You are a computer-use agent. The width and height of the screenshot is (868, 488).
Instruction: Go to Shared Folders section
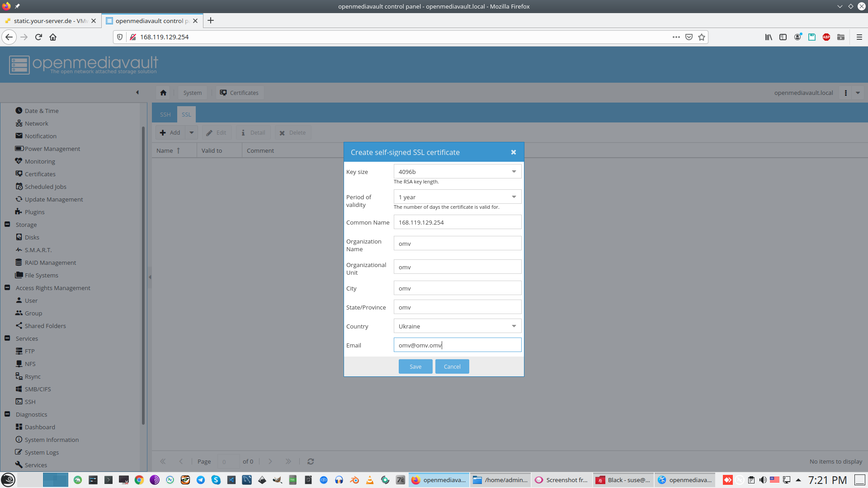point(45,326)
